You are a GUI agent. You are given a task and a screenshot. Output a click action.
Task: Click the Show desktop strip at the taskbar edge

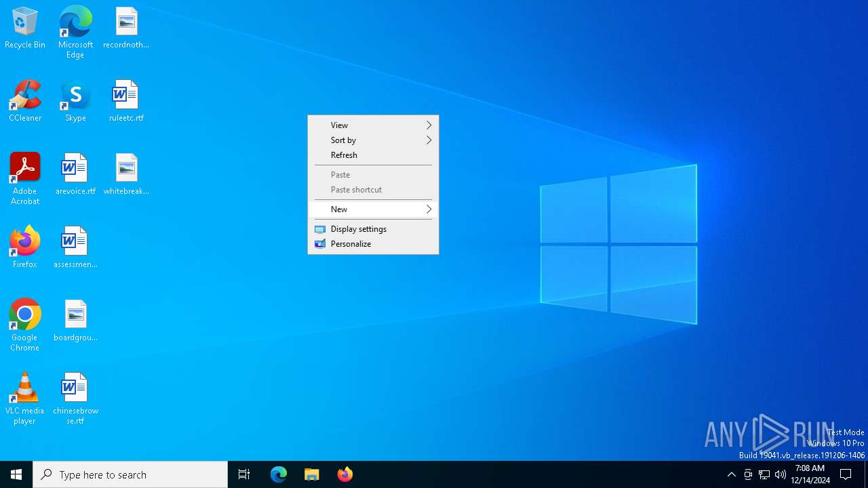point(866,474)
